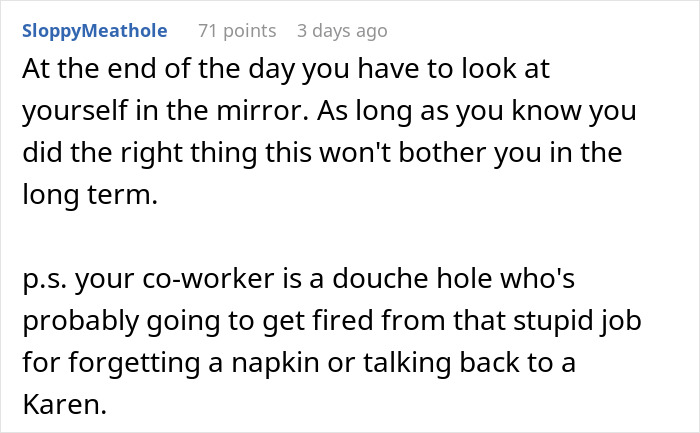700x433 pixels.
Task: Click the text line ending 'you know you'
Action: pos(329,111)
